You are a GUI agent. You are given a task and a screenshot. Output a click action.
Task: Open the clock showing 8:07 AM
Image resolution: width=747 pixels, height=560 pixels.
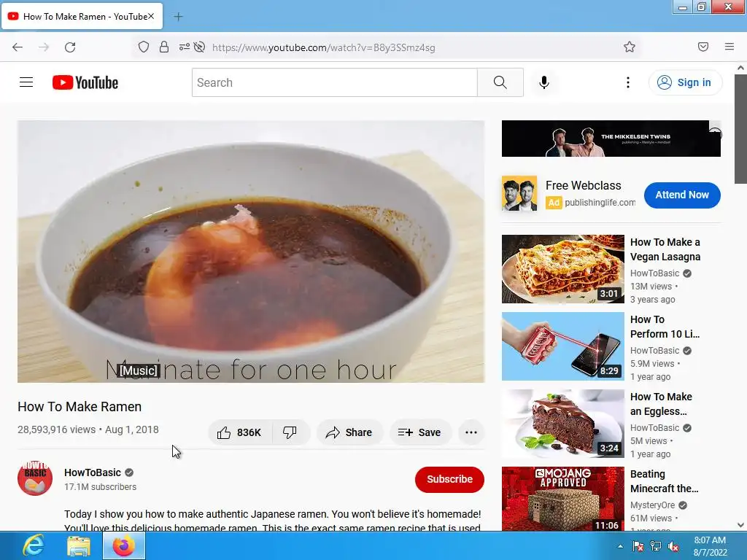coord(710,546)
